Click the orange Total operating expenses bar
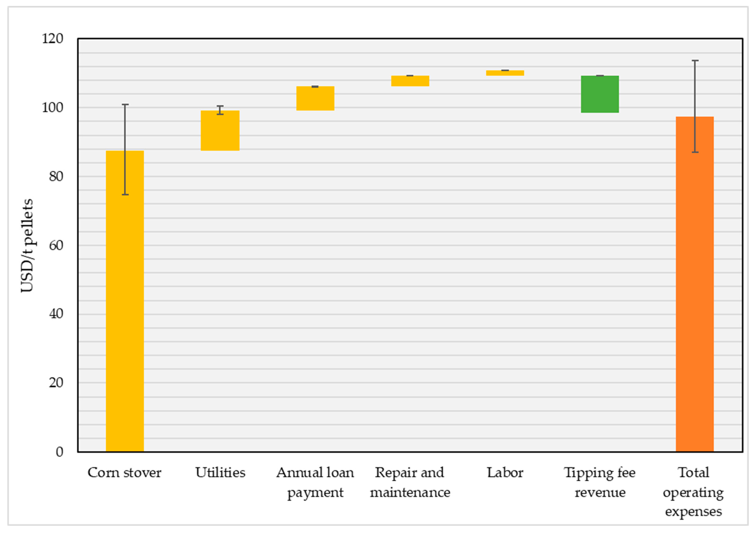 (x=694, y=284)
